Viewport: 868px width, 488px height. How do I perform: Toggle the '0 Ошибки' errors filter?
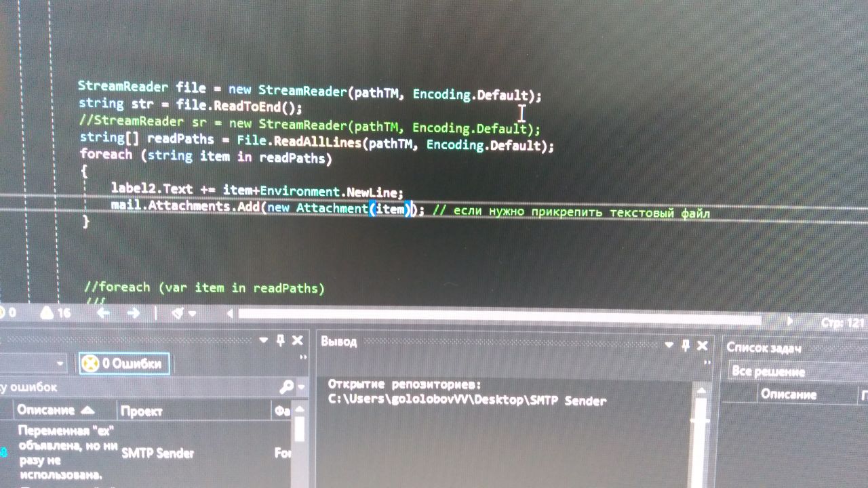pyautogui.click(x=124, y=364)
